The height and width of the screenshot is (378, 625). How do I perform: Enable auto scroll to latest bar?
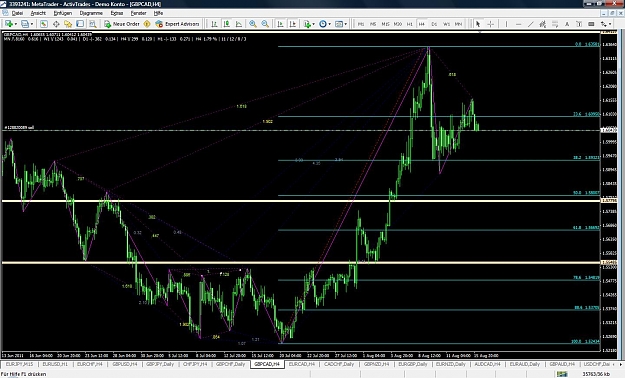(x=280, y=24)
